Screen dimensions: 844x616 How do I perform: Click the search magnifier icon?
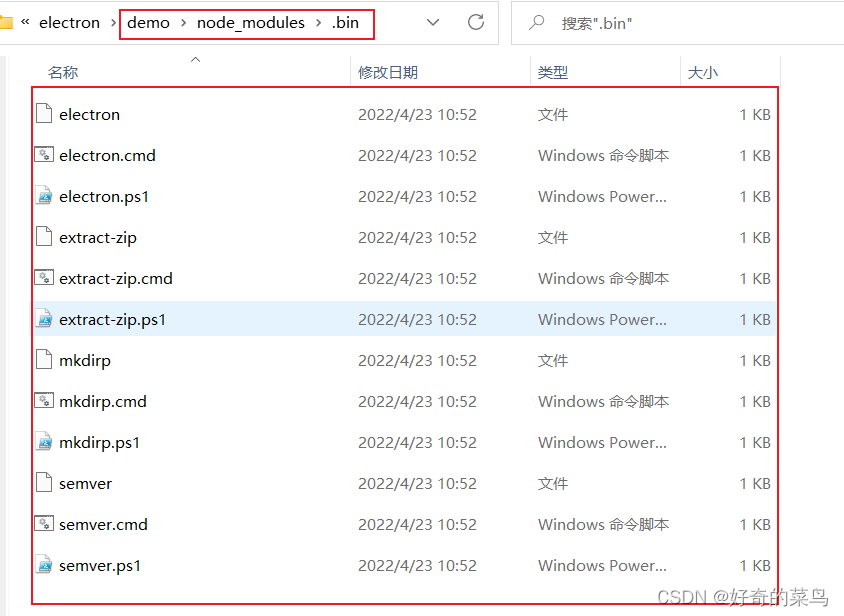point(536,23)
